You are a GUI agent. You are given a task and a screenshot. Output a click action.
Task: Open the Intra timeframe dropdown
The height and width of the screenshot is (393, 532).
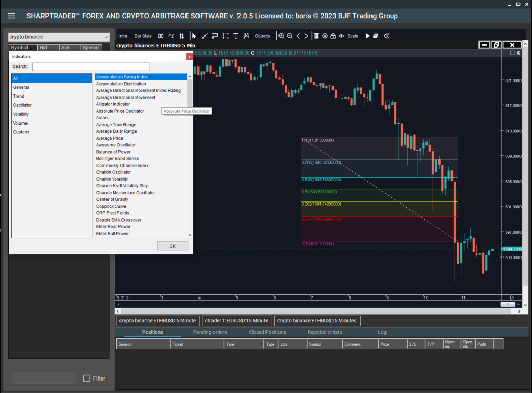(123, 36)
